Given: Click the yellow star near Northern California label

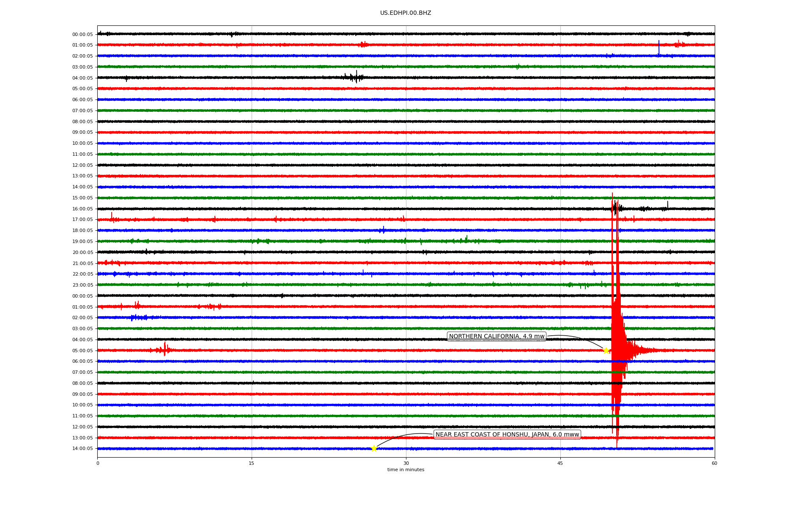Looking at the screenshot, I should pos(606,351).
